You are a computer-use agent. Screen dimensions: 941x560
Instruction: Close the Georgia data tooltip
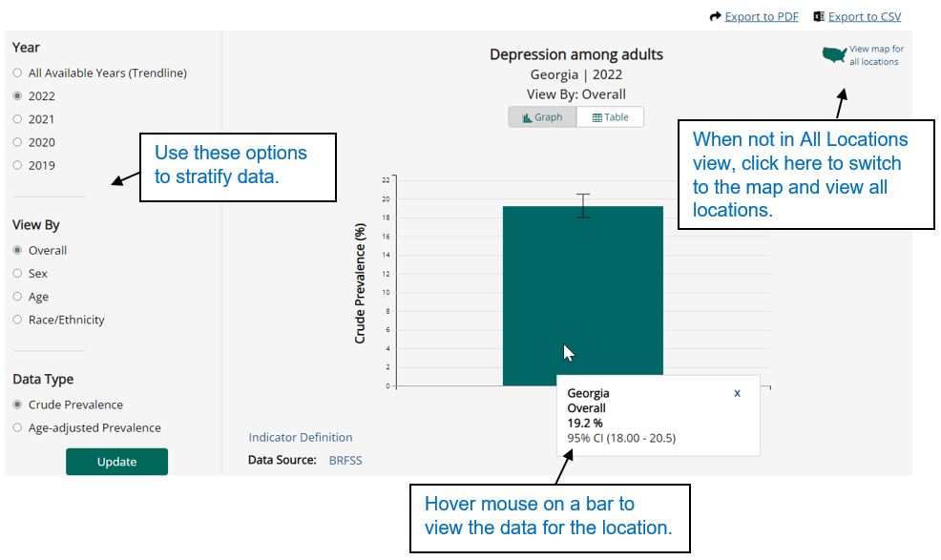coord(736,393)
